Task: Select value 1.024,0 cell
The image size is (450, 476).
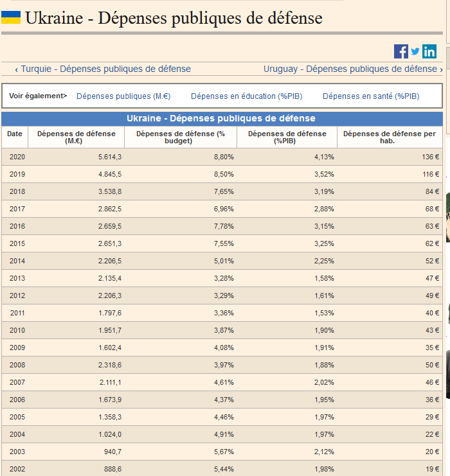Action: [76, 434]
